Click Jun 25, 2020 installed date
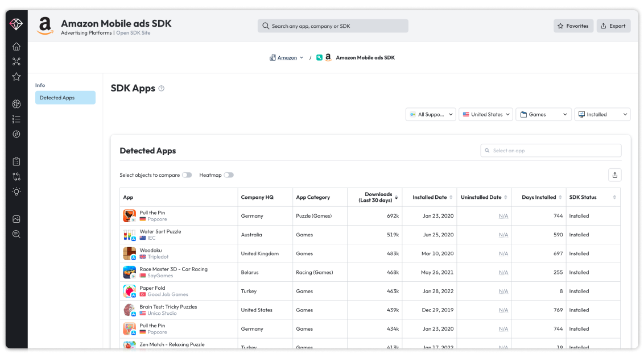Screen dimensions: 644x358 coord(438,235)
